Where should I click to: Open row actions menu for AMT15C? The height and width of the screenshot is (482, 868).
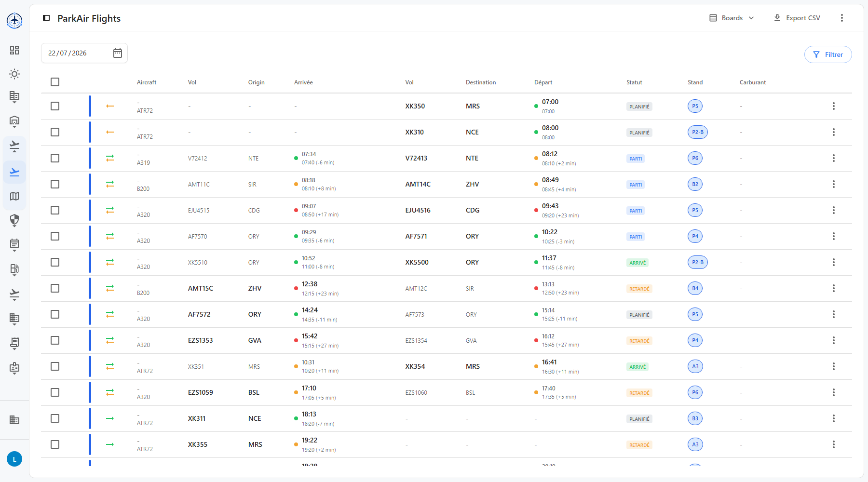(833, 288)
